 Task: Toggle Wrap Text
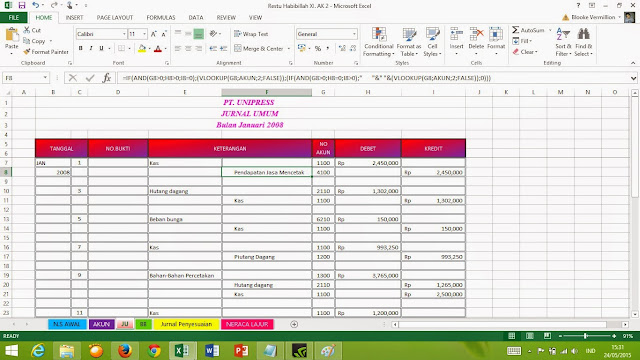click(x=251, y=34)
